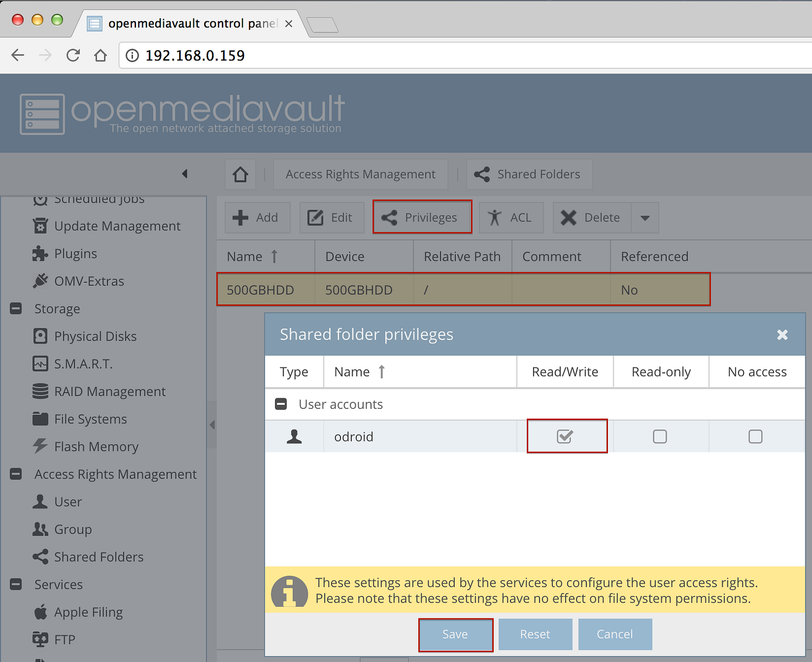Click the OMV-Extras plug icon
This screenshot has height=662, width=812.
click(40, 281)
